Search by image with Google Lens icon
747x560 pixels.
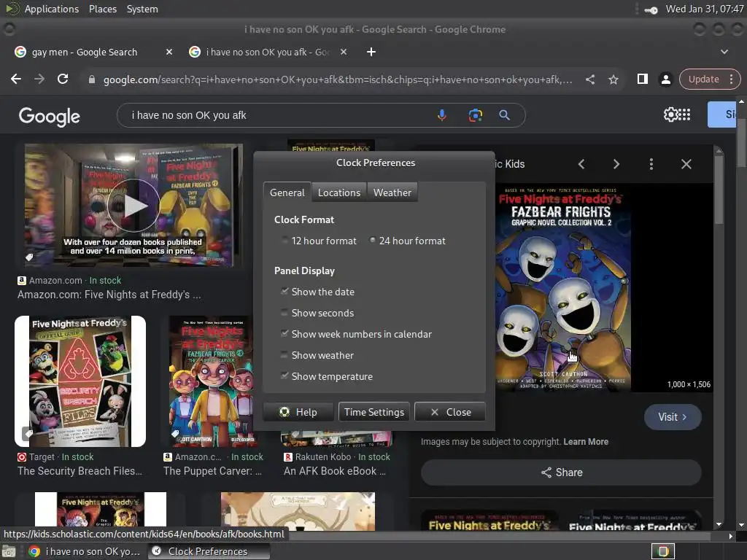click(475, 115)
